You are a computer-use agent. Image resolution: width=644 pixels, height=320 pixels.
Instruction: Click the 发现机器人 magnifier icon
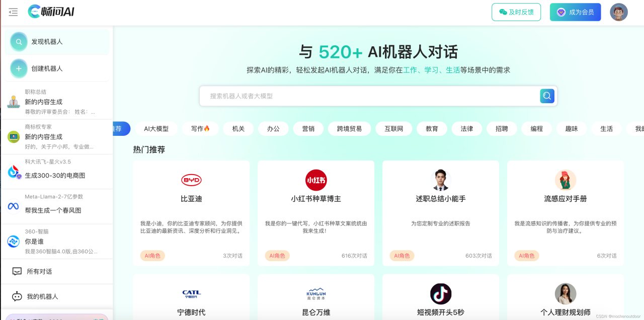pyautogui.click(x=19, y=42)
